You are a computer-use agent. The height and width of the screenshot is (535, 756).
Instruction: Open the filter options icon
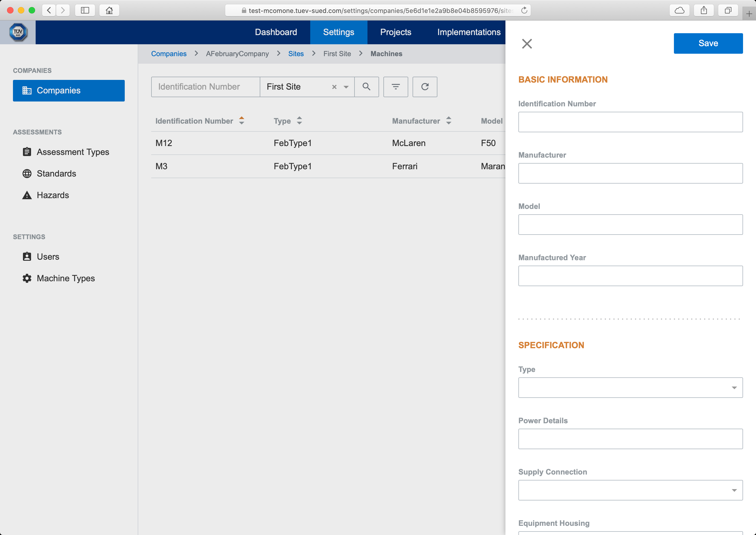point(396,87)
